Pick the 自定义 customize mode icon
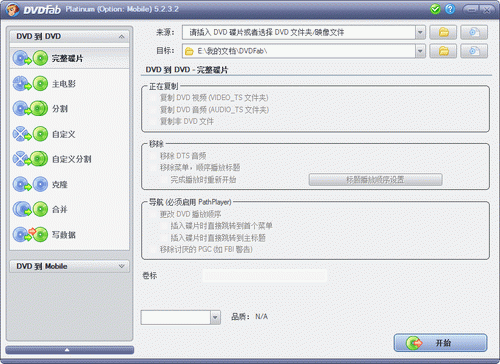 [x=30, y=134]
